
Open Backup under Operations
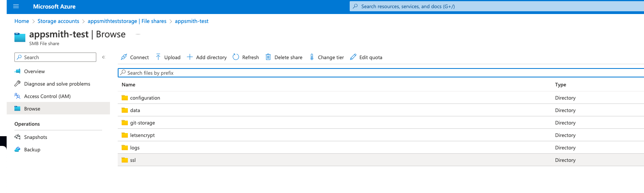coord(32,150)
